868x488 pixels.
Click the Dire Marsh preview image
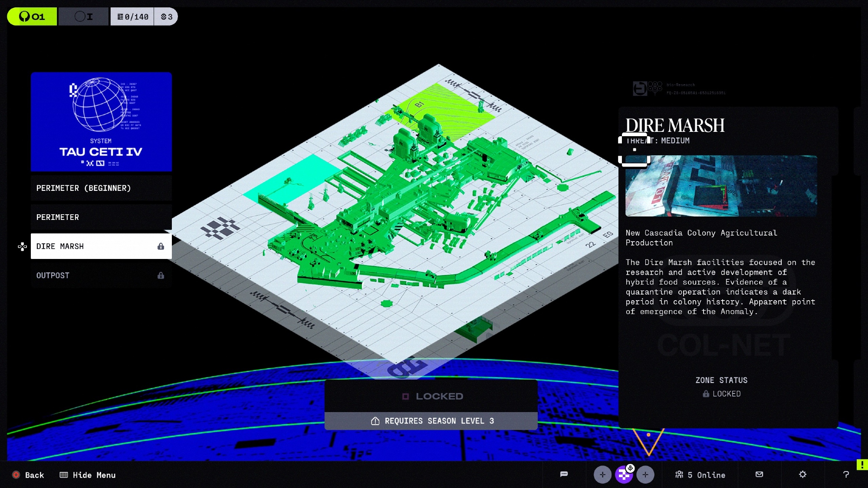coord(721,186)
